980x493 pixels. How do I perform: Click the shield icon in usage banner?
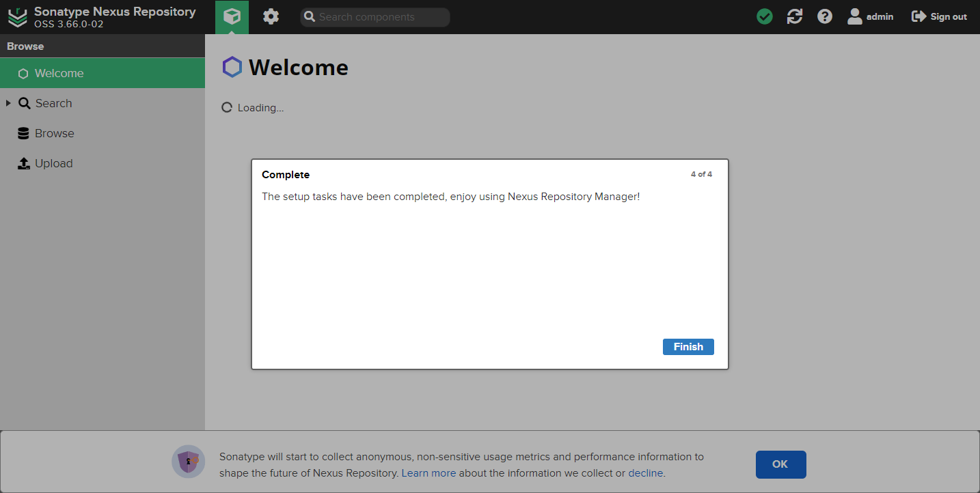[188, 462]
